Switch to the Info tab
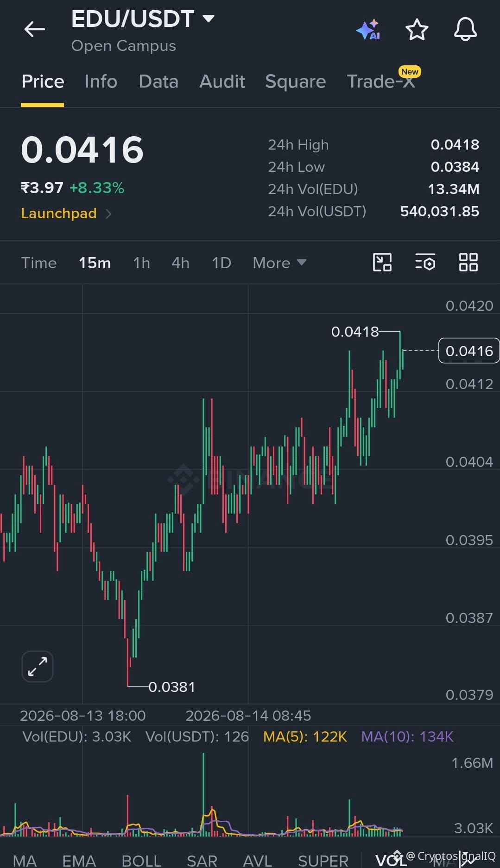 pos(101,82)
